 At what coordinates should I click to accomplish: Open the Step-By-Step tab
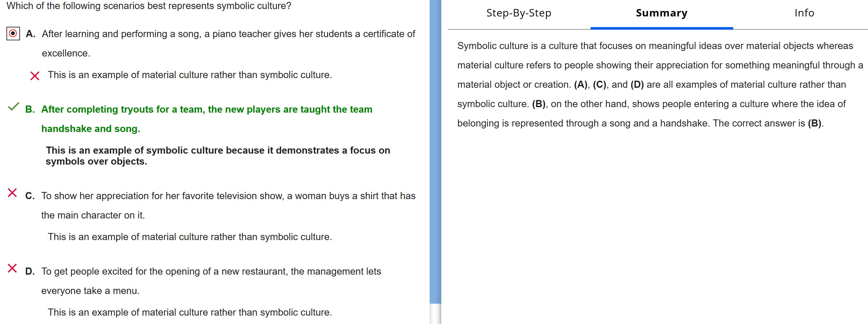(x=519, y=13)
